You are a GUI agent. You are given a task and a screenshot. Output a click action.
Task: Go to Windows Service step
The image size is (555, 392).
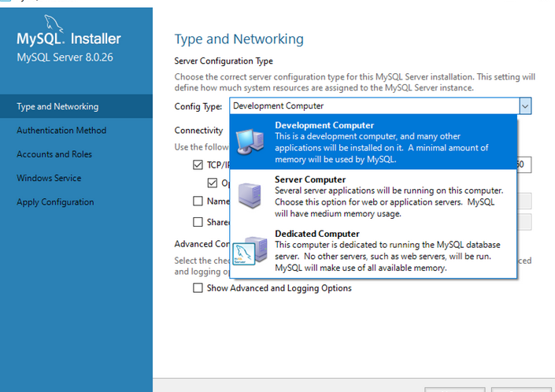pyautogui.click(x=49, y=178)
